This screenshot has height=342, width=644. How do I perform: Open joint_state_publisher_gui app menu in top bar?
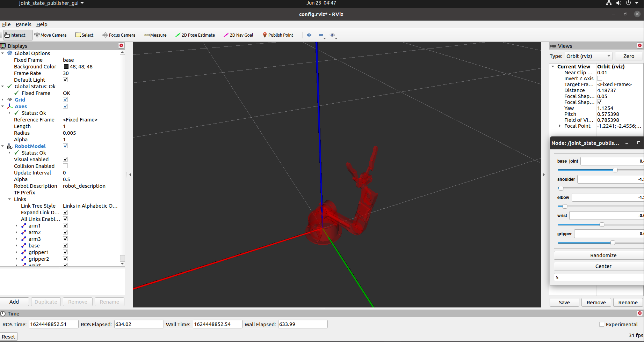point(51,3)
